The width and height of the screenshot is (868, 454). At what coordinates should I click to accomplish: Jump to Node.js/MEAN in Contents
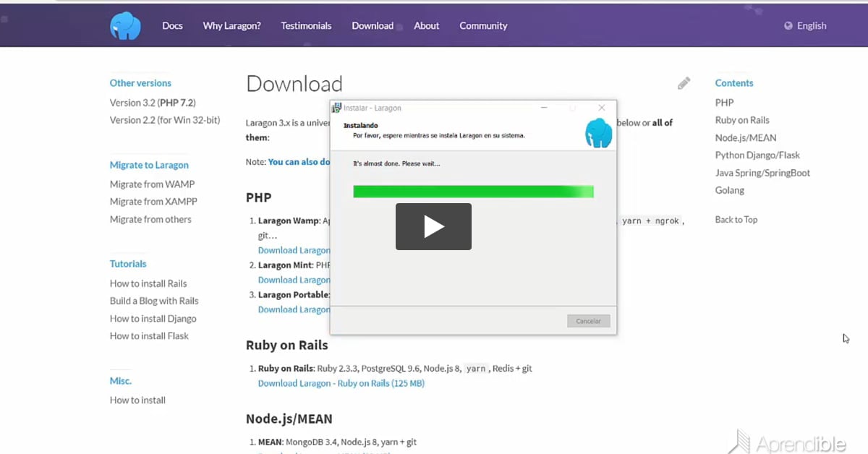click(746, 137)
